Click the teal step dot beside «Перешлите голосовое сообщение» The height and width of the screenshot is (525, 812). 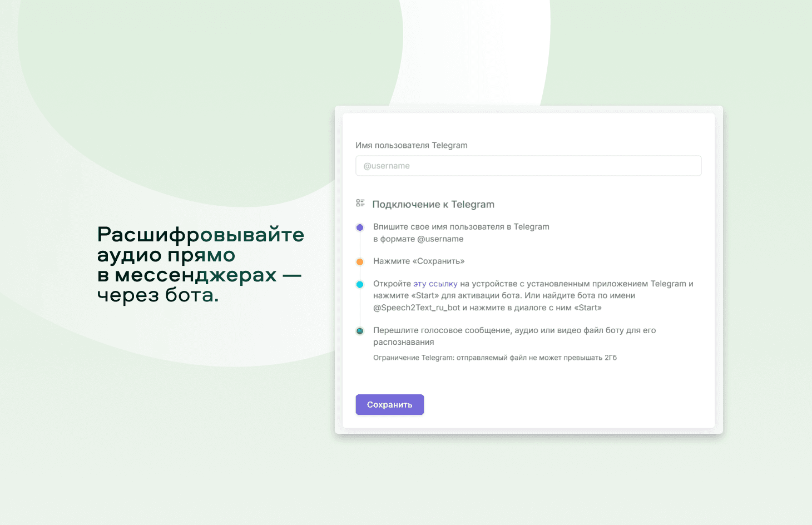[x=360, y=331]
